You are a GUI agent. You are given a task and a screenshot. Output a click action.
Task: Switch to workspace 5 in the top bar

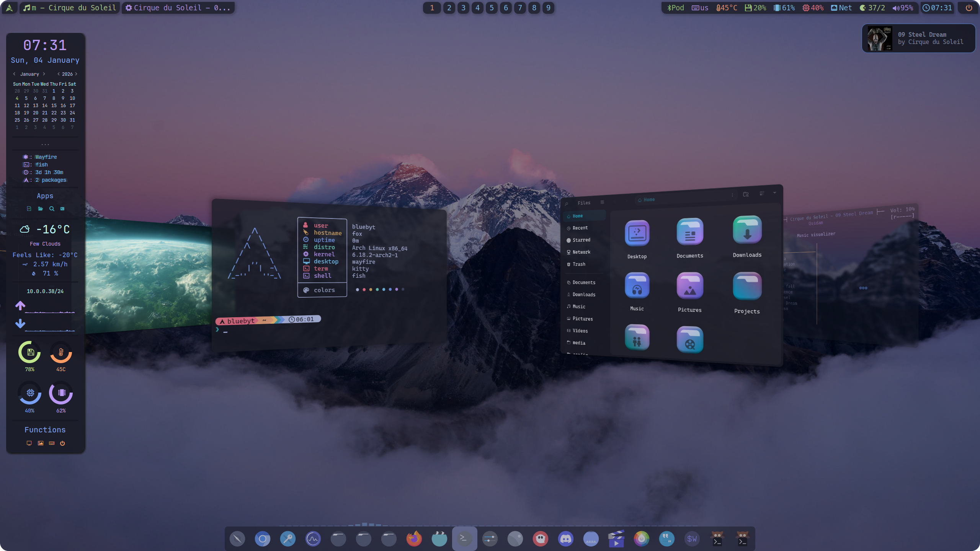[x=492, y=8]
